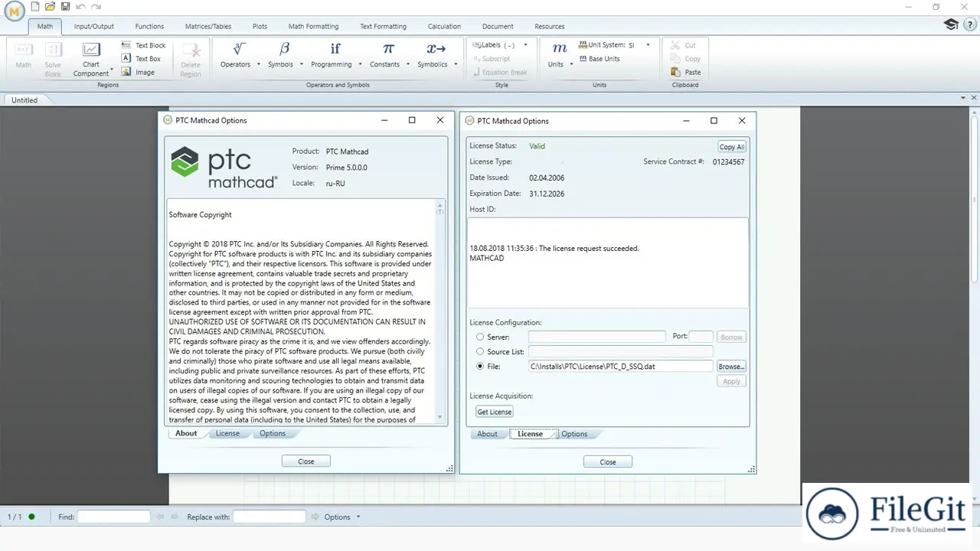Open the Math Formatting ribbon tab
The width and height of the screenshot is (980, 551).
(x=313, y=26)
